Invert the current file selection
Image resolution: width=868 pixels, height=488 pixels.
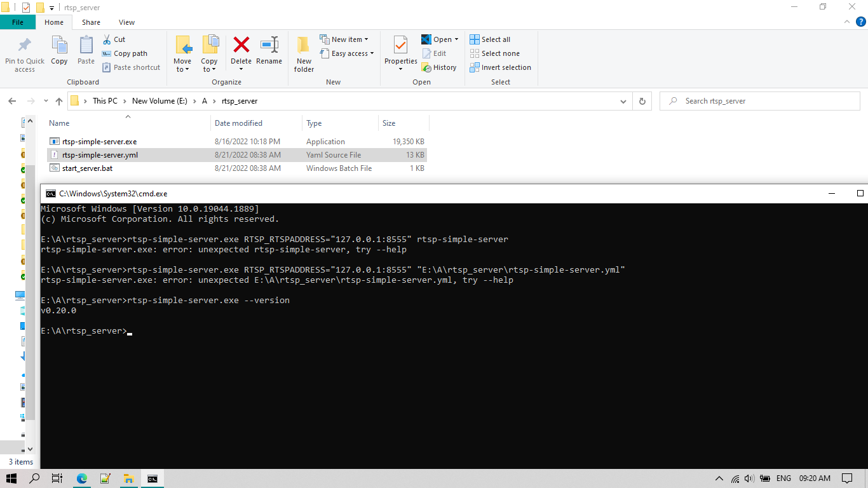tap(501, 67)
